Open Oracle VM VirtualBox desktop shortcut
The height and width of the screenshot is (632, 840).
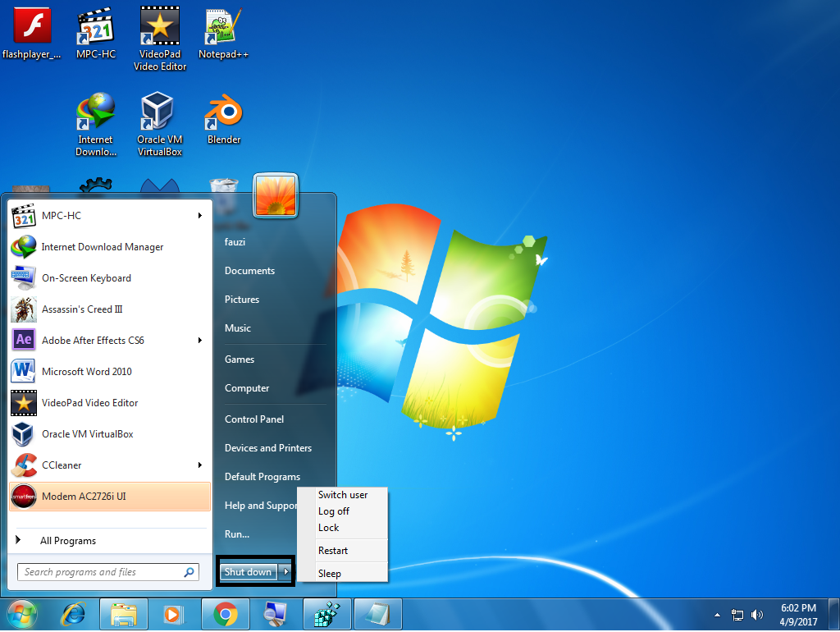pyautogui.click(x=160, y=125)
